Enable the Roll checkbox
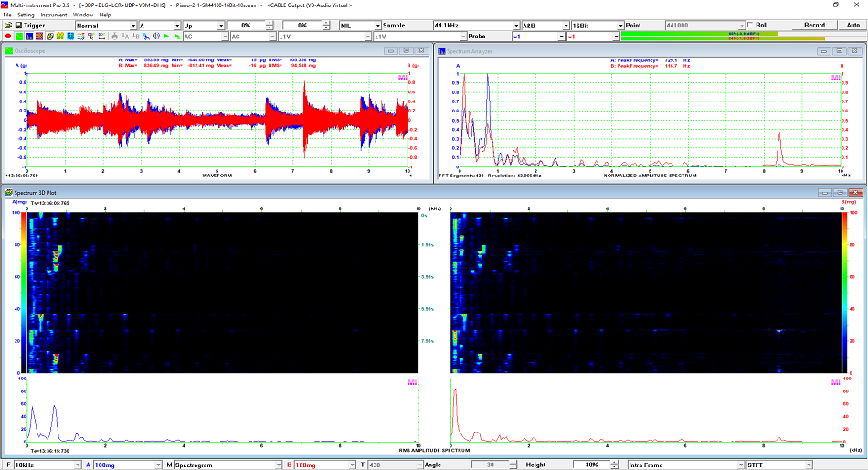This screenshot has width=868, height=470. [x=751, y=25]
